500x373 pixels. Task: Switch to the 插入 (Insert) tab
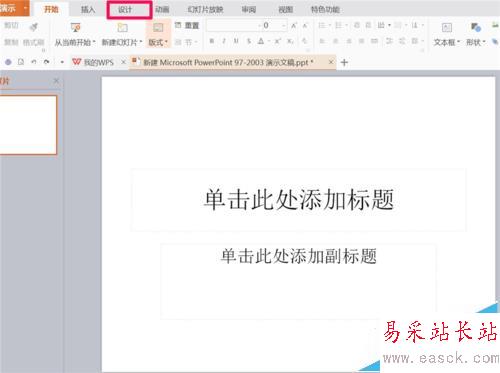coord(88,10)
